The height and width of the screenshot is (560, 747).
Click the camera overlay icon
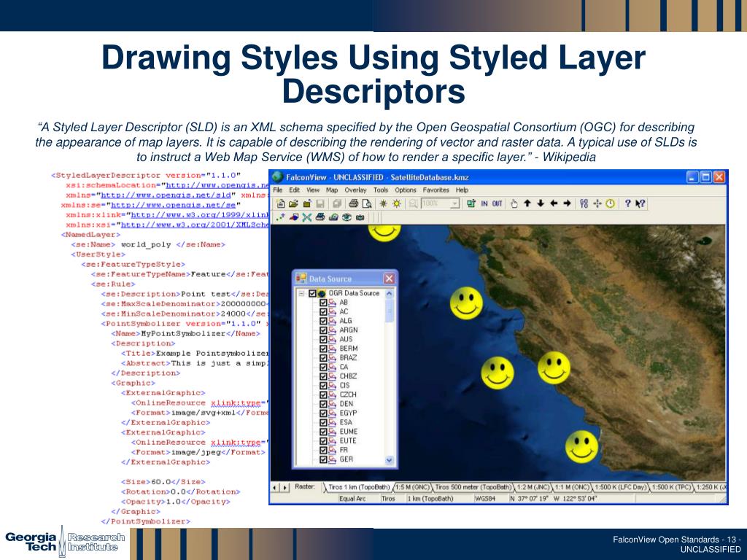360,217
